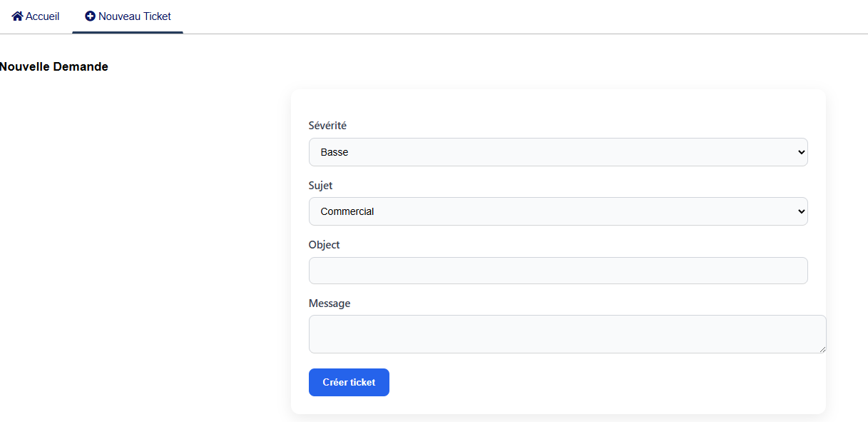Click the Object field label
The width and height of the screenshot is (868, 422).
click(324, 245)
